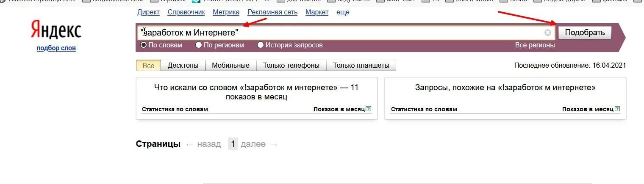
Task: Click left panel Статистика по словам header
Action: coord(175,109)
